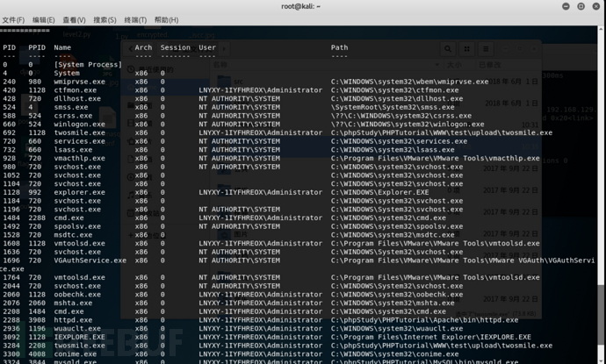
Task: Click the Path column header text
Action: coord(339,47)
